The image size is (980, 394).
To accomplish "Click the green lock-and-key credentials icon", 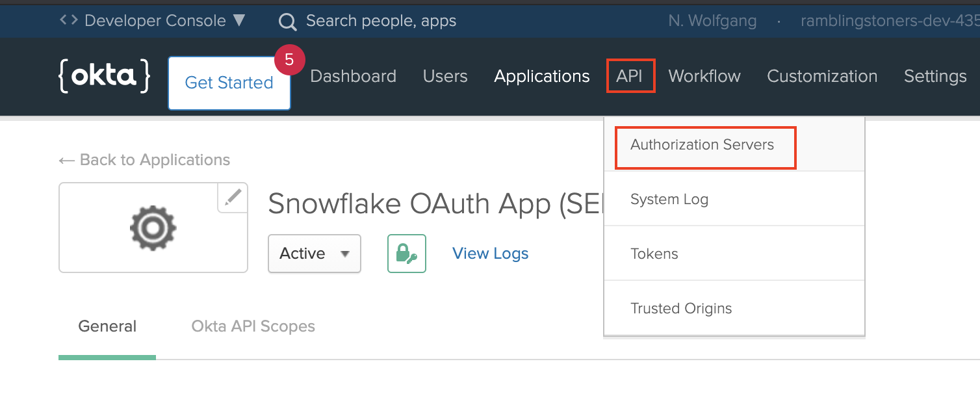I will point(406,253).
